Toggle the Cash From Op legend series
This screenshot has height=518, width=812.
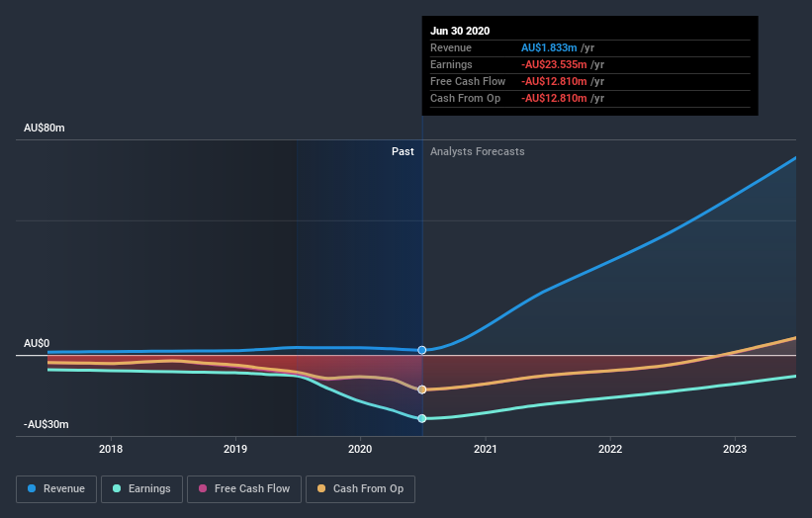(360, 489)
